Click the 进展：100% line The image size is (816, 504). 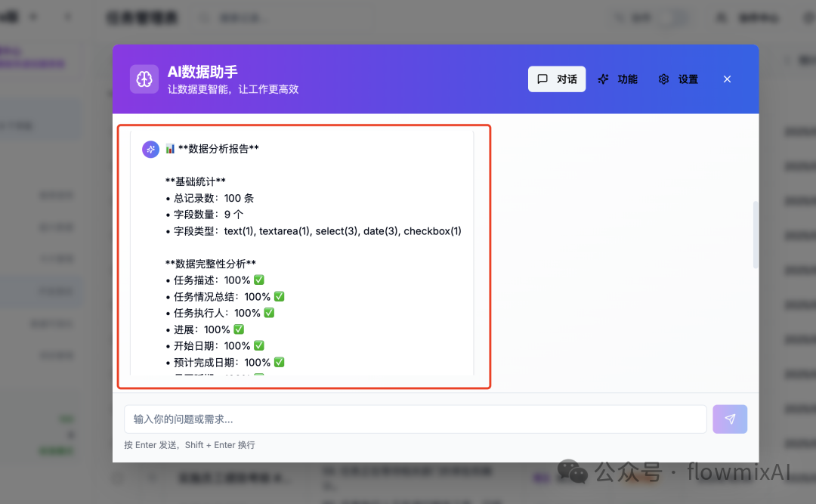[205, 329]
